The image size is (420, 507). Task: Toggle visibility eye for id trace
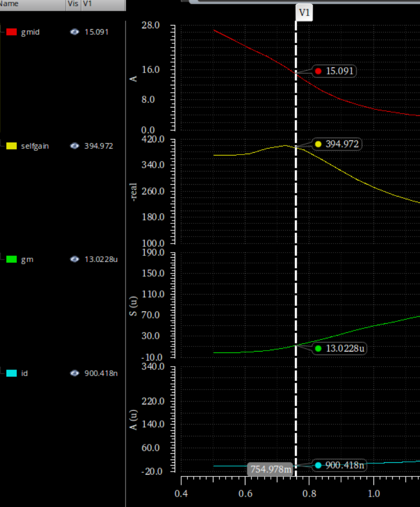(x=74, y=373)
